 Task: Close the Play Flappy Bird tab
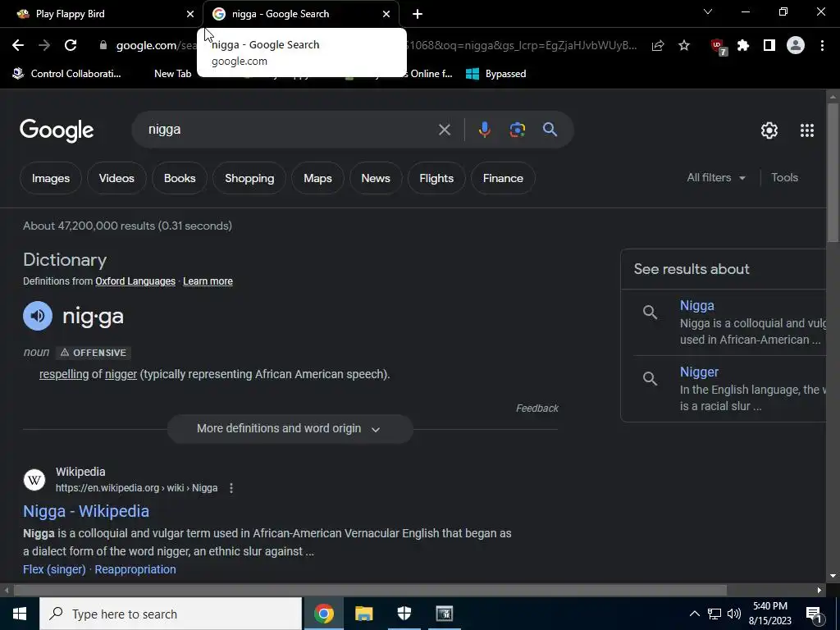[189, 14]
